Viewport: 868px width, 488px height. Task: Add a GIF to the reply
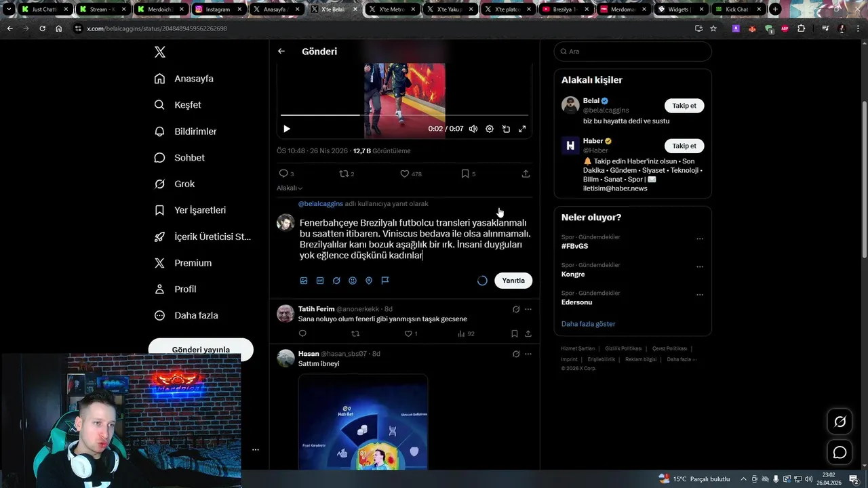tap(320, 281)
